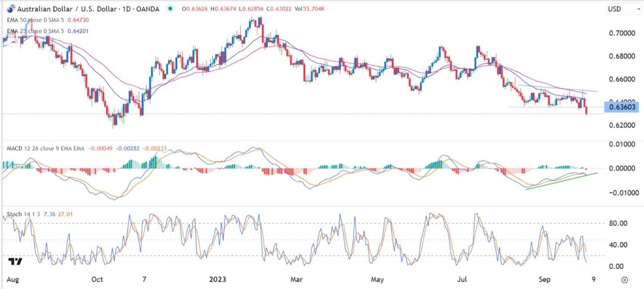
Task: Click the AUD/USD currency flag icon
Action: (x=11, y=9)
